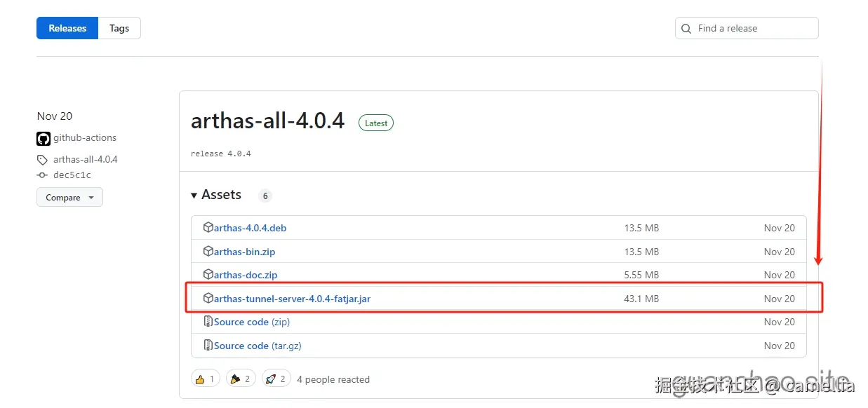Open the arthas-all-4.0.4 tag link in sidebar
The width and height of the screenshot is (868, 408).
point(86,159)
